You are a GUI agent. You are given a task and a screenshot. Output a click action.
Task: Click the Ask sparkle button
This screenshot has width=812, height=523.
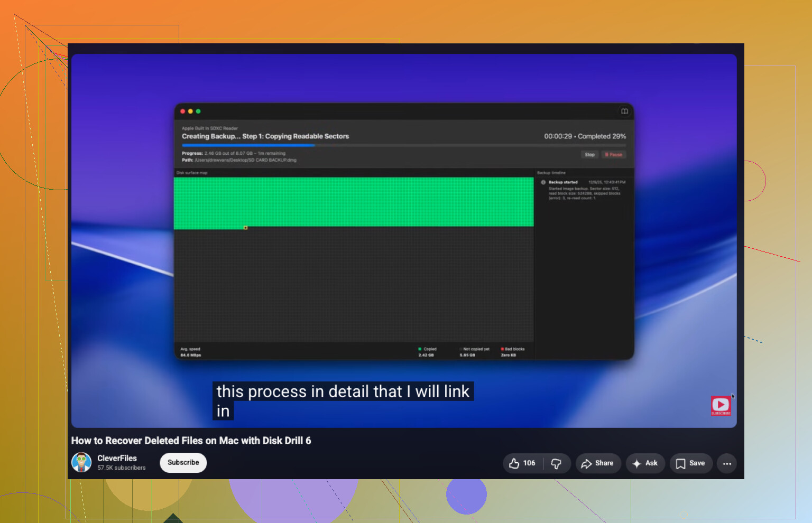point(645,463)
